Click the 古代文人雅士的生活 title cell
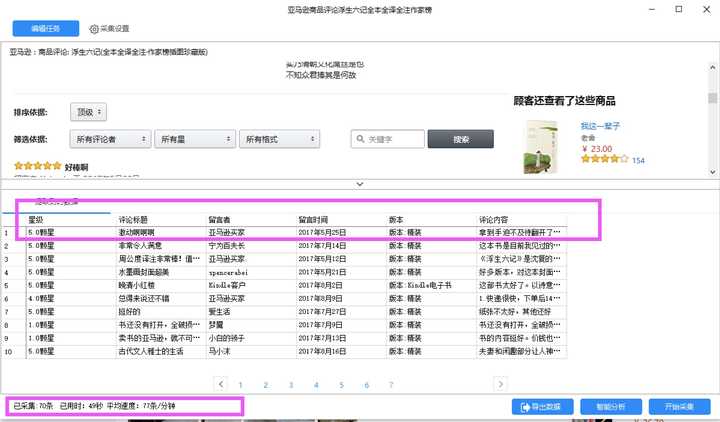 click(161, 352)
